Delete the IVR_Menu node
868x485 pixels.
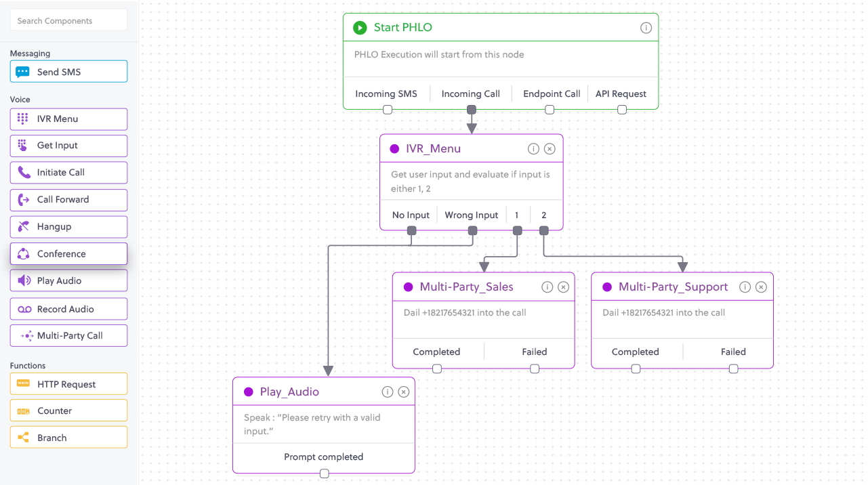tap(550, 149)
